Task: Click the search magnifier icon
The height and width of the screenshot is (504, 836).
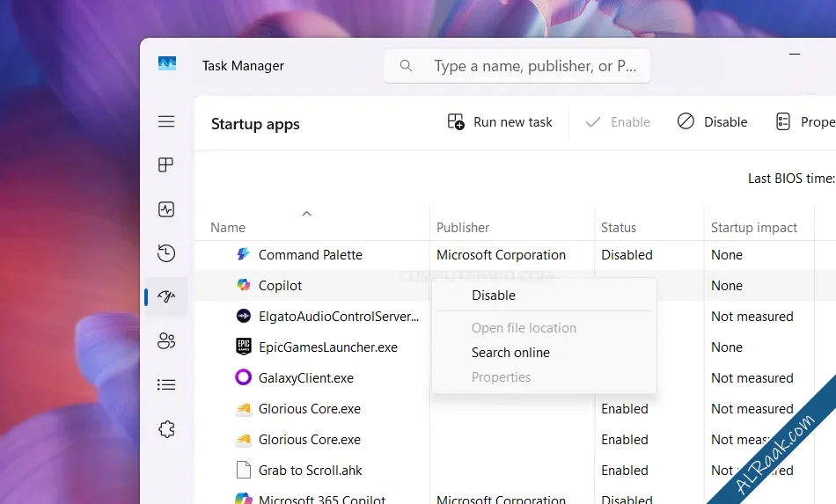Action: pos(406,66)
